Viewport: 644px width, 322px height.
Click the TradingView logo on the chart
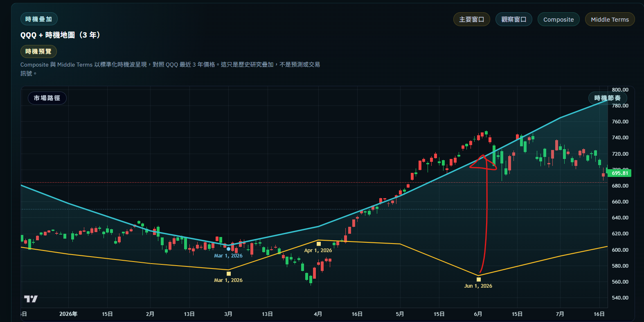(x=31, y=299)
